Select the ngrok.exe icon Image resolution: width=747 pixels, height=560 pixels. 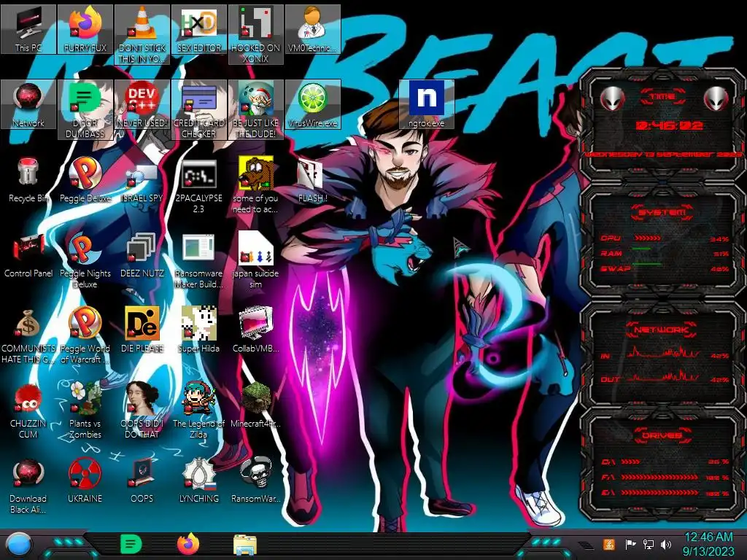tap(426, 104)
